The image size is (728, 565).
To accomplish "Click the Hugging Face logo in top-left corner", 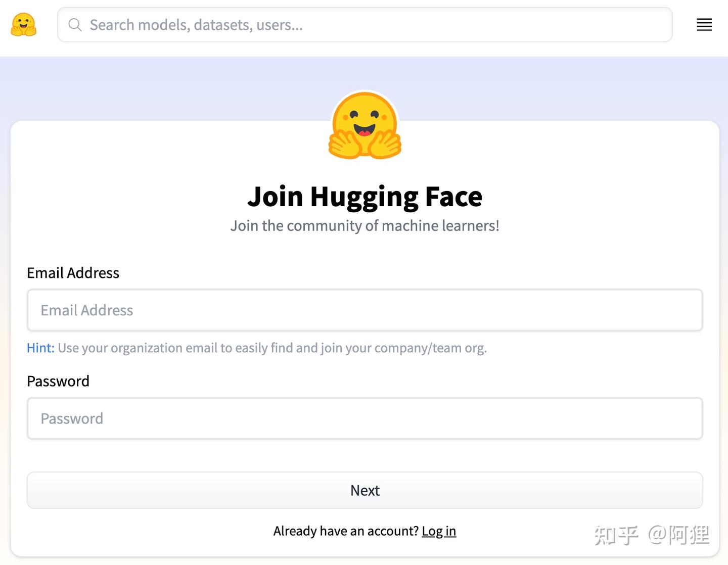I will pyautogui.click(x=24, y=24).
